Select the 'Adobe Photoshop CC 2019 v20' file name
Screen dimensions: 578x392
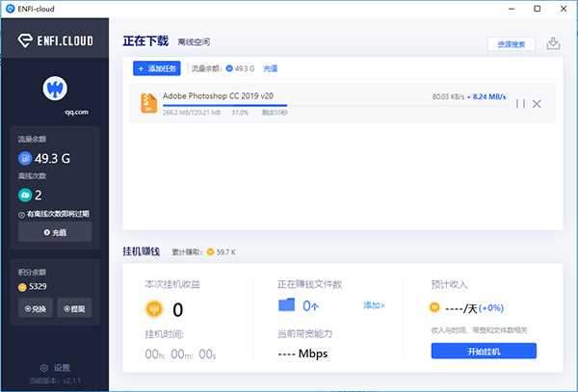[x=218, y=96]
